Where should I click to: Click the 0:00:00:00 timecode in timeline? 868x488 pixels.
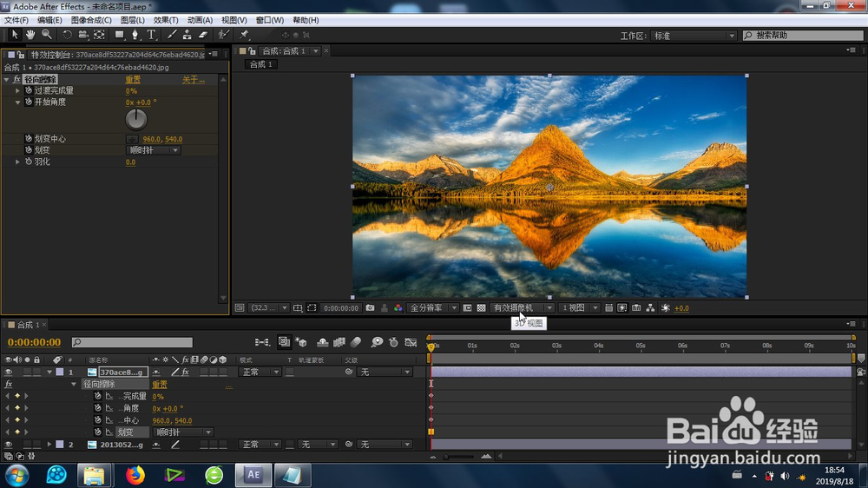tap(35, 342)
